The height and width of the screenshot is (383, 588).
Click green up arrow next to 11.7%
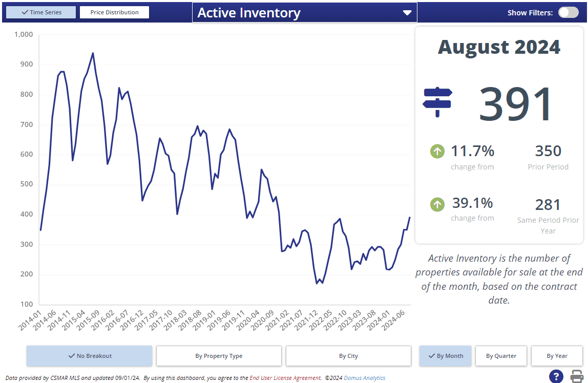tap(437, 152)
